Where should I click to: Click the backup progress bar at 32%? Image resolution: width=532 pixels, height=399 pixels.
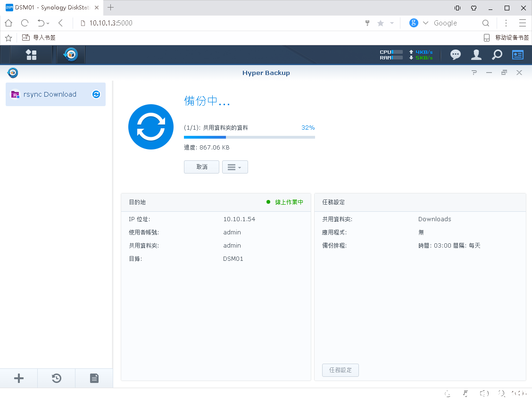point(249,137)
